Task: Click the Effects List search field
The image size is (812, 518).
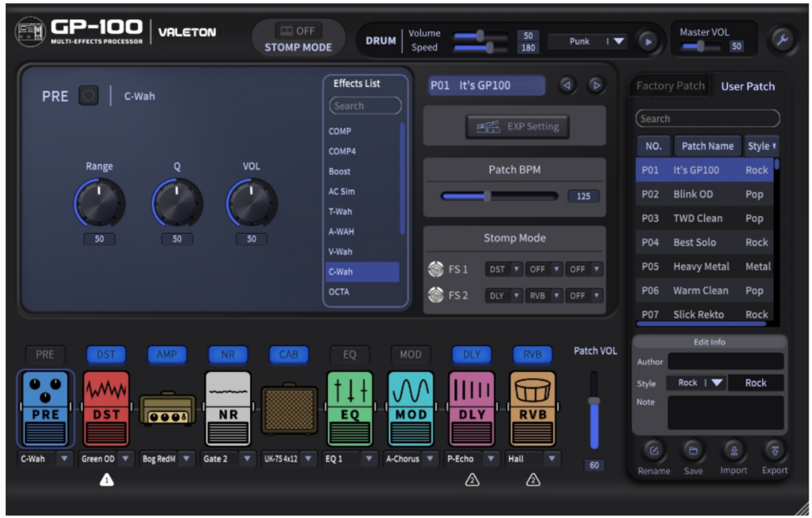Action: (365, 105)
